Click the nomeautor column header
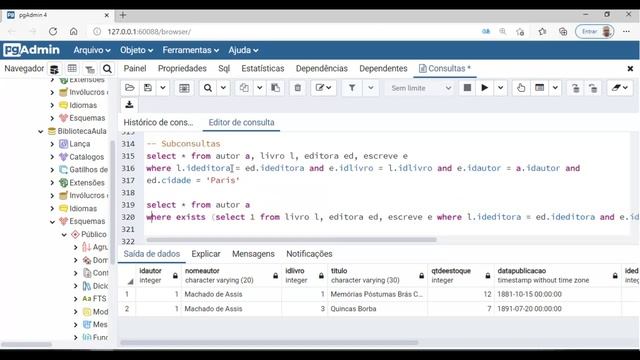 (231, 276)
